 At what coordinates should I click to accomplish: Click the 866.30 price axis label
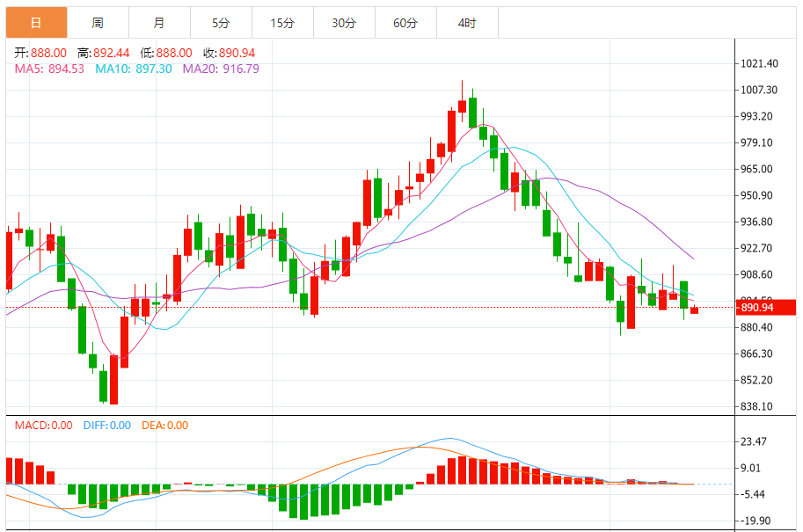coord(757,353)
